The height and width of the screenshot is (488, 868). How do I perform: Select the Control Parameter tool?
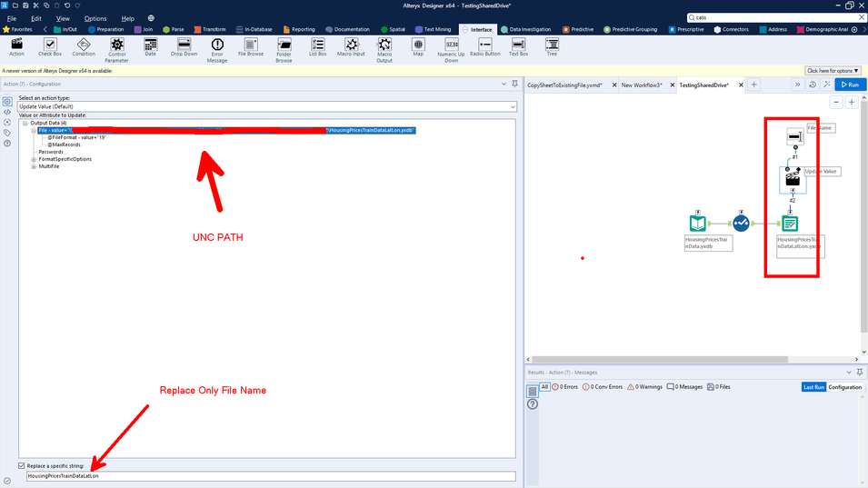117,50
